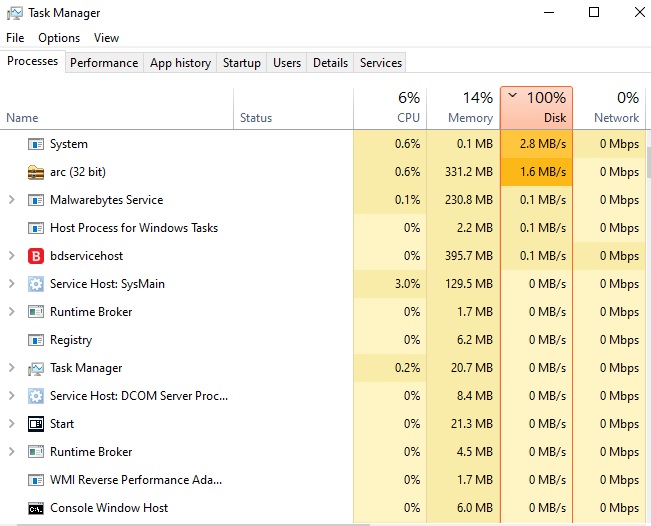
Task: Click the Task Manager title bar icon
Action: 15,13
